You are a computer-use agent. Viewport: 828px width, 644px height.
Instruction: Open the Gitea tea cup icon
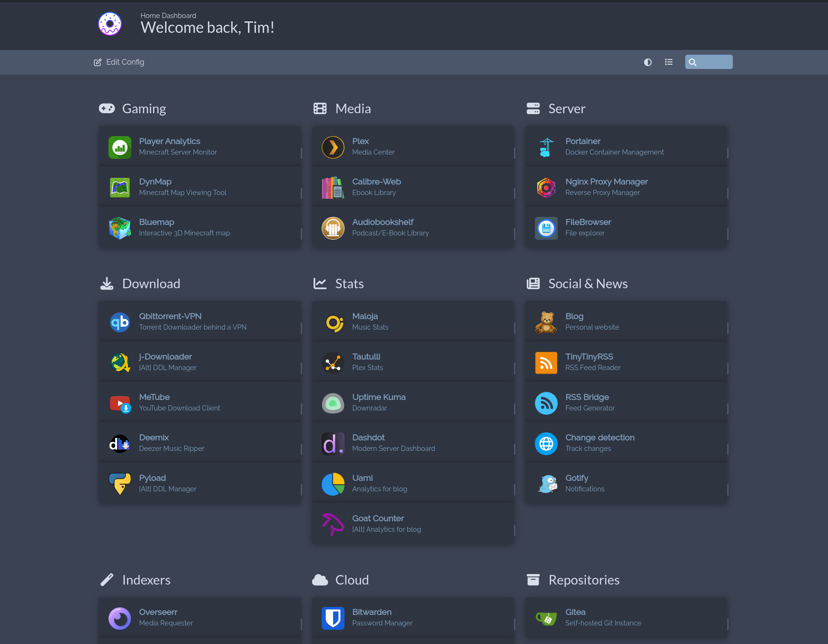tap(546, 618)
